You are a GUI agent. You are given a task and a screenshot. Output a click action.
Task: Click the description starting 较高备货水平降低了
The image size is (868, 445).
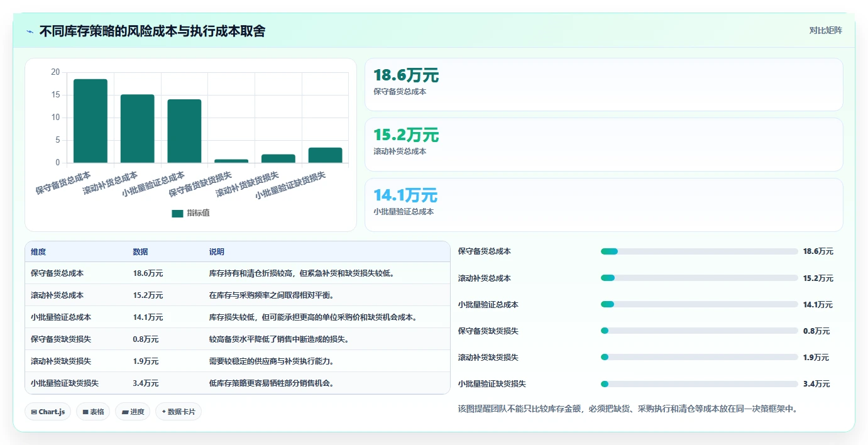pos(279,339)
